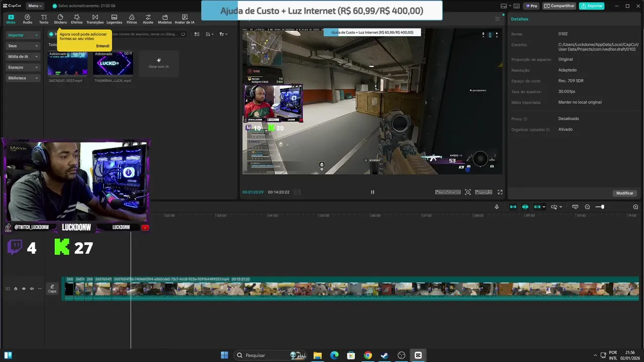Zoom in the timeline with plus icon

pos(635,207)
